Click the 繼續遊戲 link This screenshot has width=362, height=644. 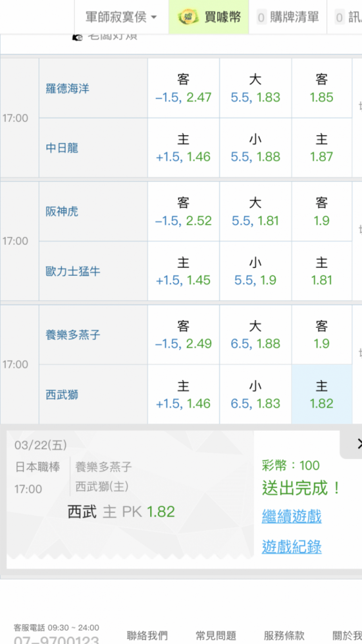click(x=291, y=516)
